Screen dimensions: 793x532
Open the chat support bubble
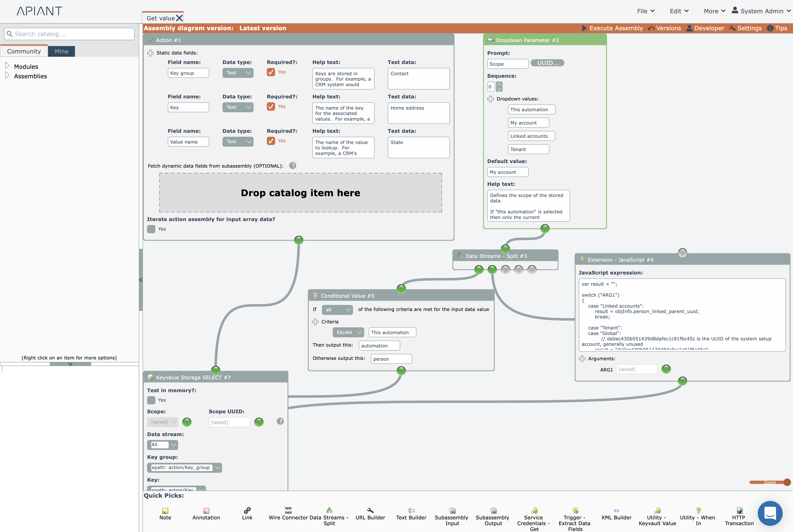coord(770,513)
